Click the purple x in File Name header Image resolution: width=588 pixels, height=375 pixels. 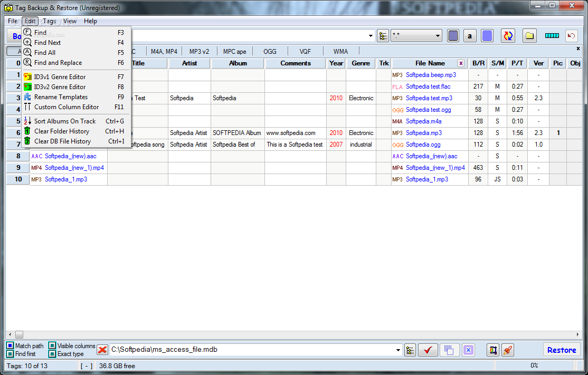point(461,63)
